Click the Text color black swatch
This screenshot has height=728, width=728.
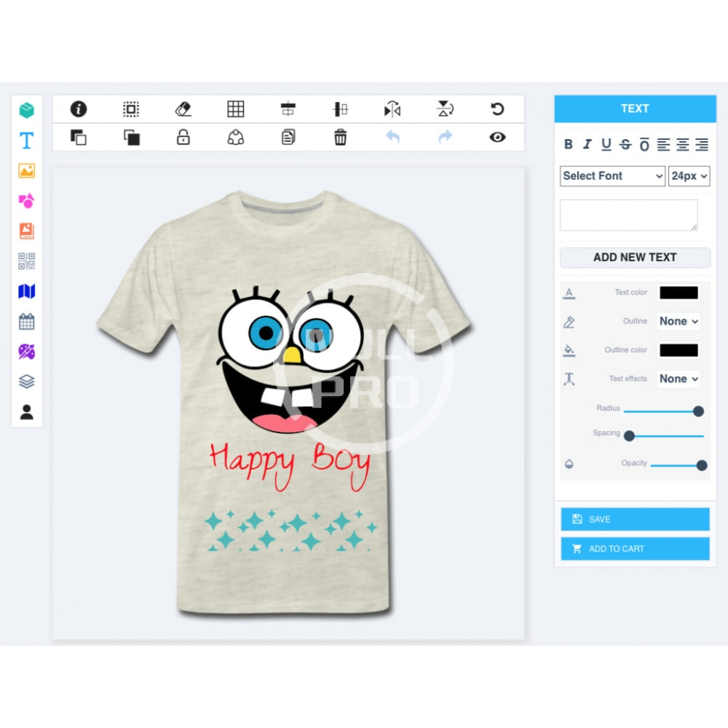tap(678, 293)
